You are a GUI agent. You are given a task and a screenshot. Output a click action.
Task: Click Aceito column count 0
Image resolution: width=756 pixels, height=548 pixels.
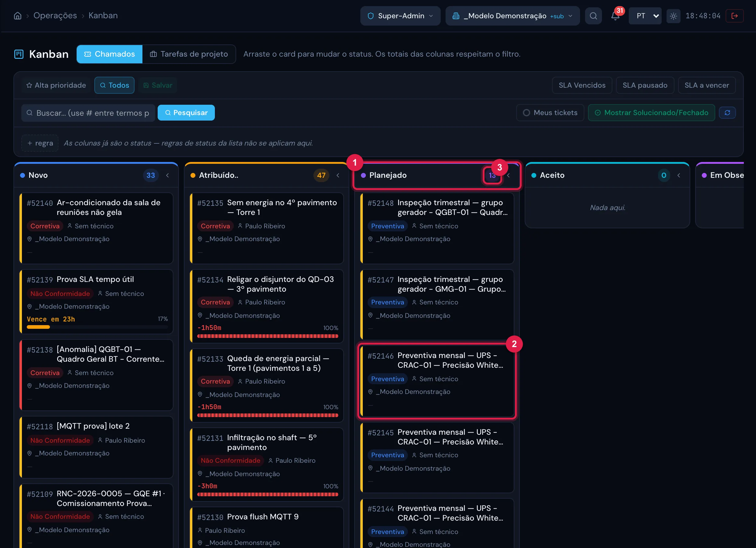point(664,175)
